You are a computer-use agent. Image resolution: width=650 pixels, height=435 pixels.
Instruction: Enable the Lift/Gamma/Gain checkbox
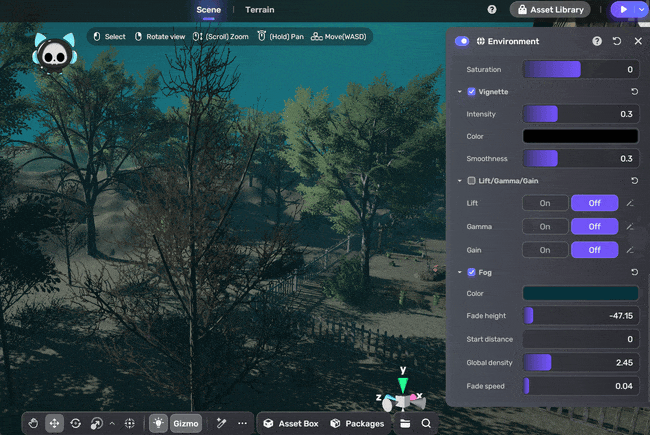click(472, 181)
